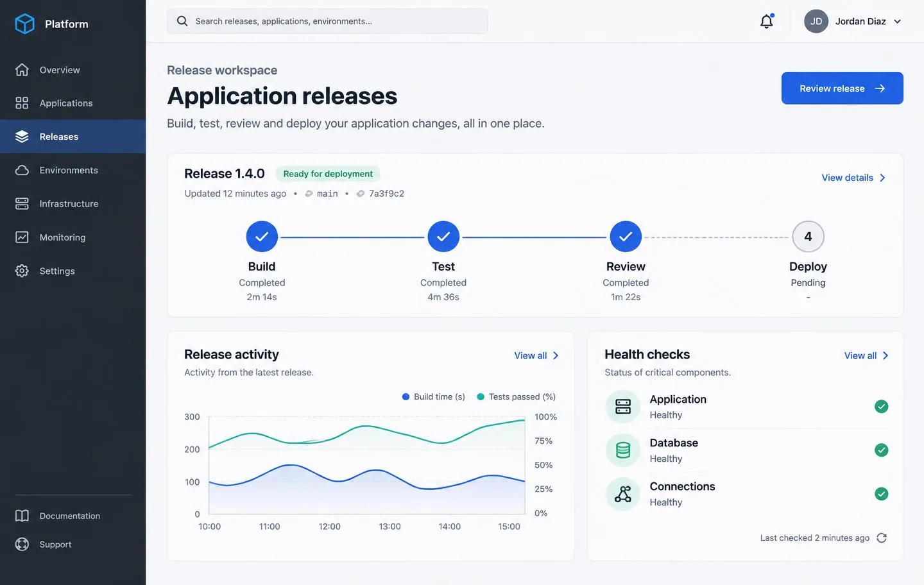Open the Settings menu item

pyautogui.click(x=73, y=271)
